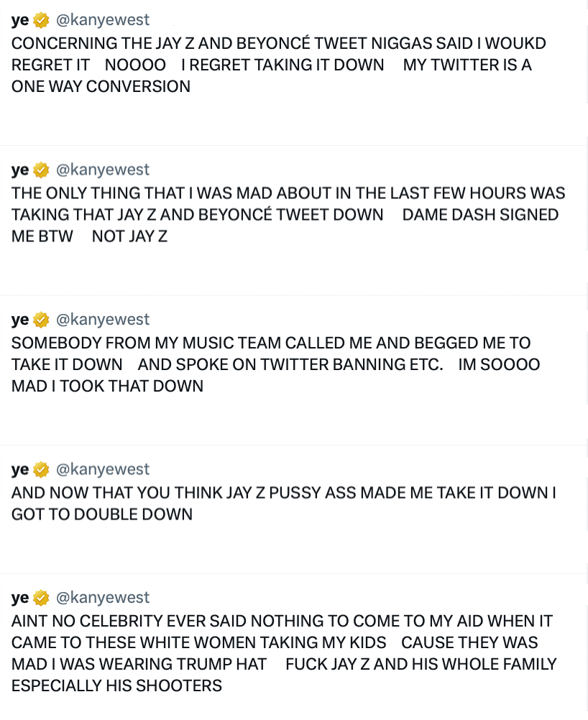Screen dimensions: 588x720
Task: Click verified badge on 'AINT NO CELEBRITY' tweet
Action: tap(42, 598)
